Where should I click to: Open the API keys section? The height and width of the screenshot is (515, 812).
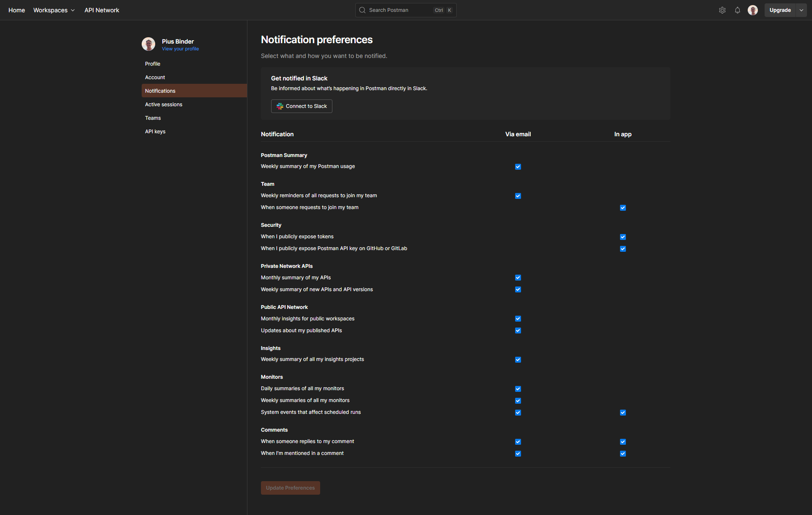pos(194,132)
